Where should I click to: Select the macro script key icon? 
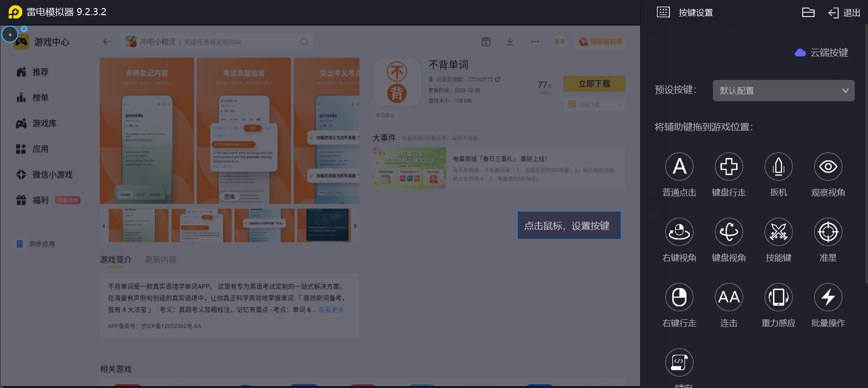679,362
